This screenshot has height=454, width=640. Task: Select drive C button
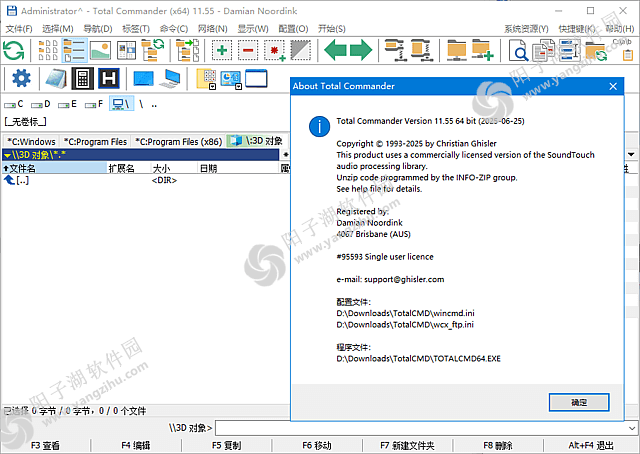[x=14, y=104]
